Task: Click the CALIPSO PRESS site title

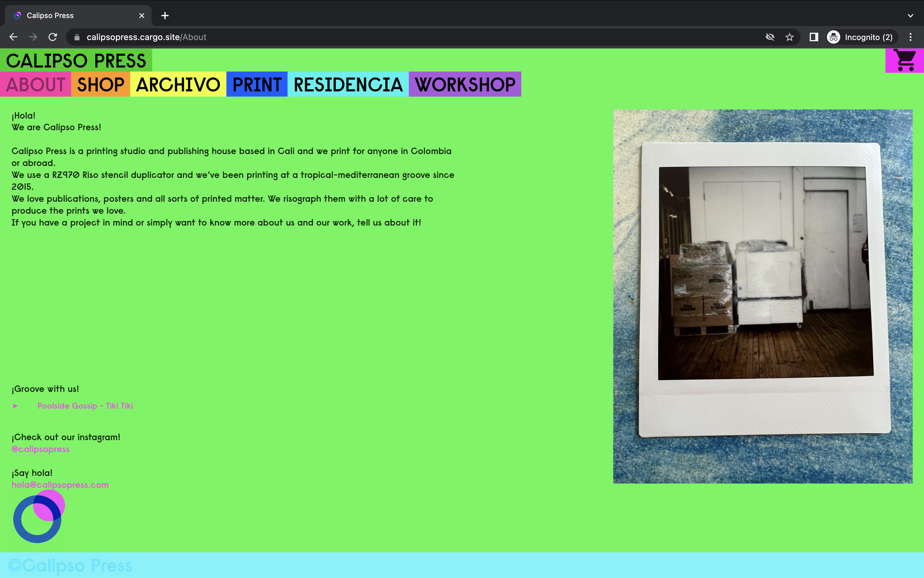Action: (76, 61)
